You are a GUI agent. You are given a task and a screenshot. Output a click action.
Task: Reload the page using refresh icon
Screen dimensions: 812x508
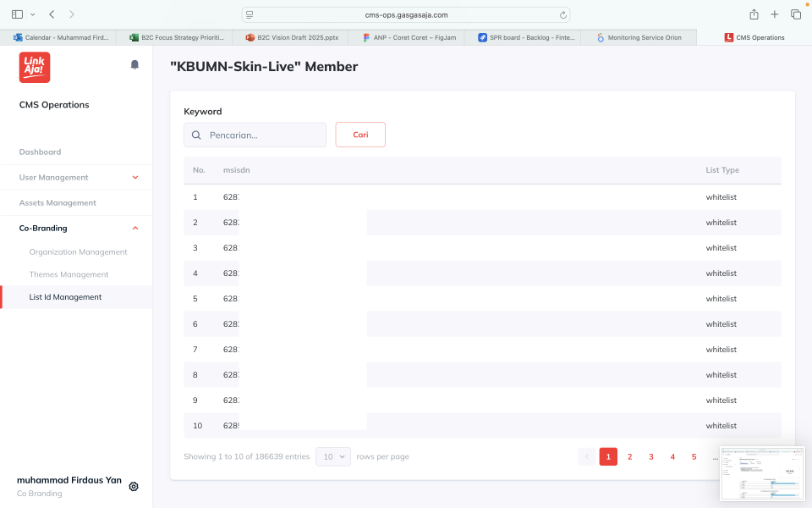[x=563, y=15]
